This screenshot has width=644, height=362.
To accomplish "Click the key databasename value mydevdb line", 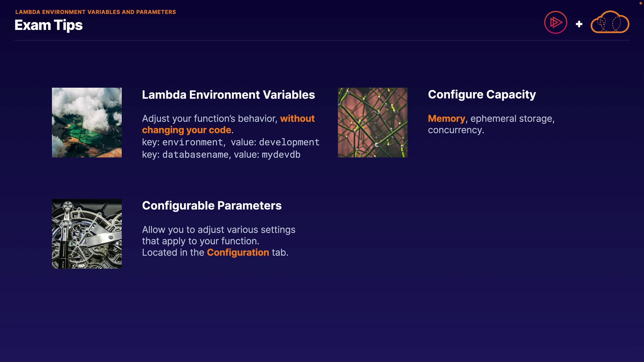I will point(221,155).
